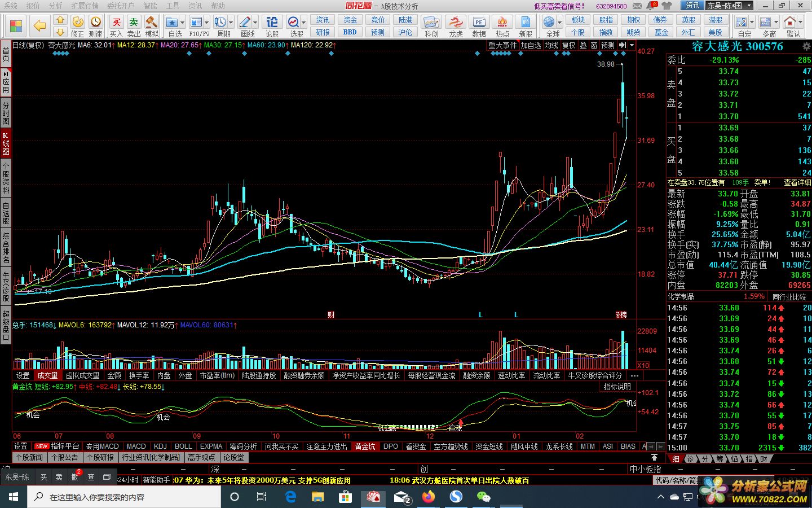Open the 查看详细 link
Viewport: 812px width, 508px height.
point(797,182)
